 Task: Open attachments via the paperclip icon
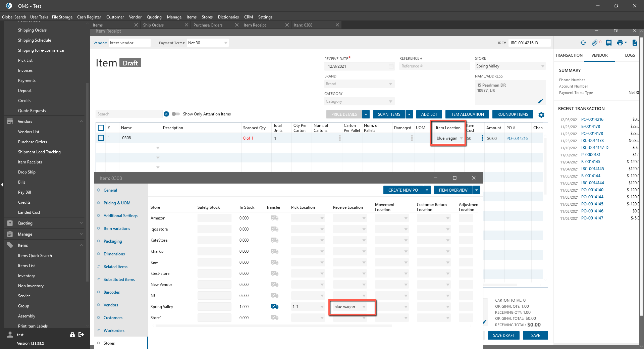point(595,43)
